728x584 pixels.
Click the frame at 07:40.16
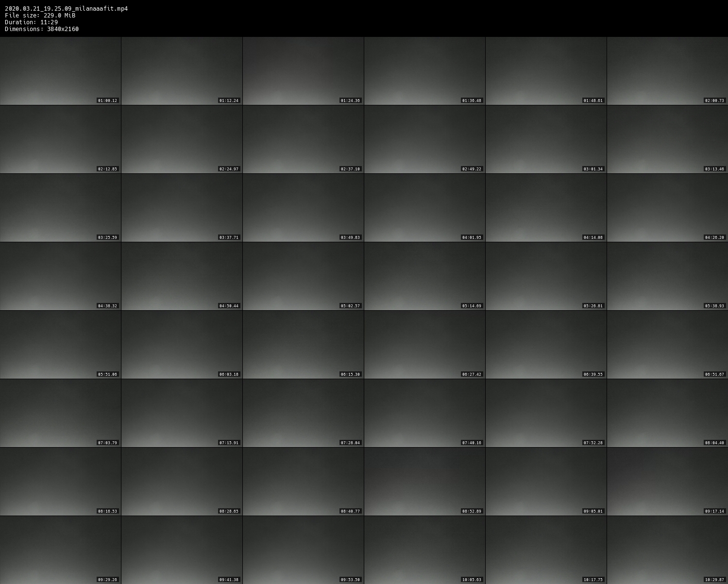coord(424,413)
